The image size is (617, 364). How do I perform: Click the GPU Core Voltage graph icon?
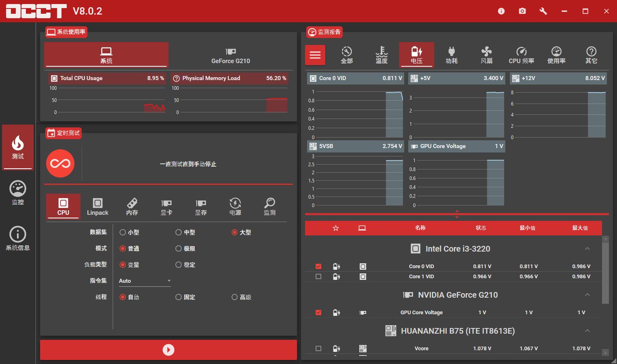(414, 146)
